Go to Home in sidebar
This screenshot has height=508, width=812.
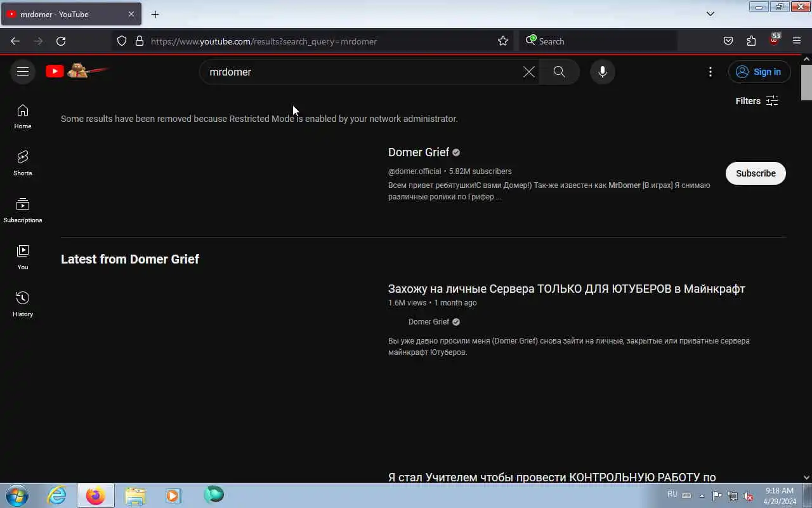[23, 117]
